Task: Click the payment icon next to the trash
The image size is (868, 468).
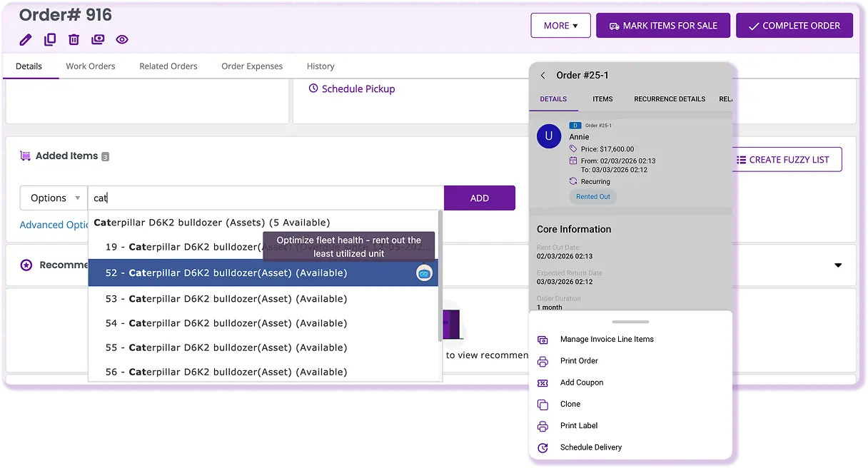Action: pyautogui.click(x=98, y=40)
